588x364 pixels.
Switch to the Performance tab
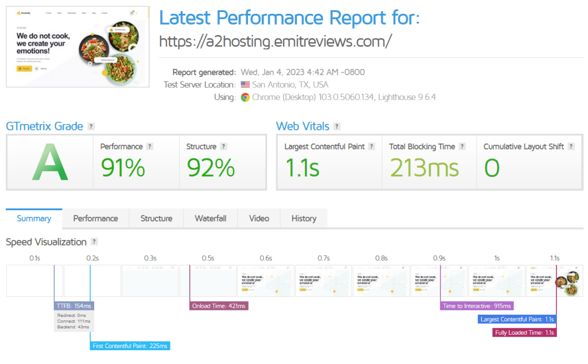tap(95, 219)
